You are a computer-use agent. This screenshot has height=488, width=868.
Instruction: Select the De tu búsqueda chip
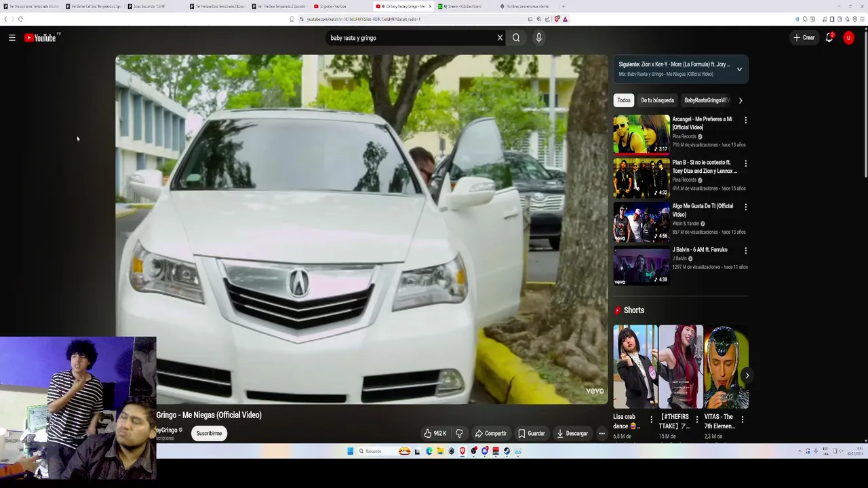658,100
